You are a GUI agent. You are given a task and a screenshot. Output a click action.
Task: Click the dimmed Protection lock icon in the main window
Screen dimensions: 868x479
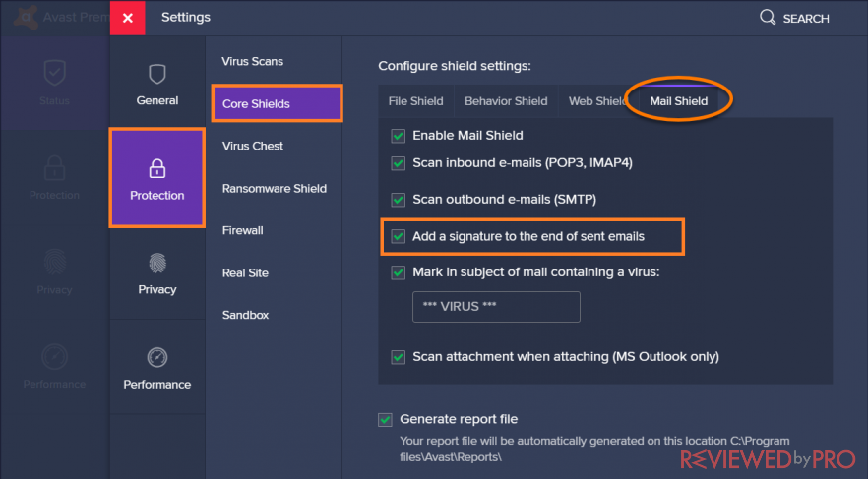(54, 167)
